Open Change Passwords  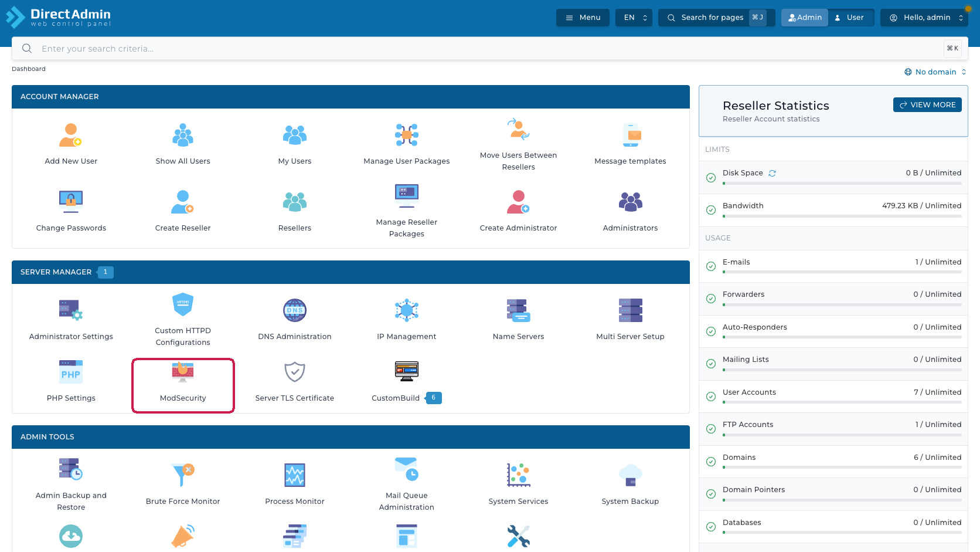pos(71,212)
